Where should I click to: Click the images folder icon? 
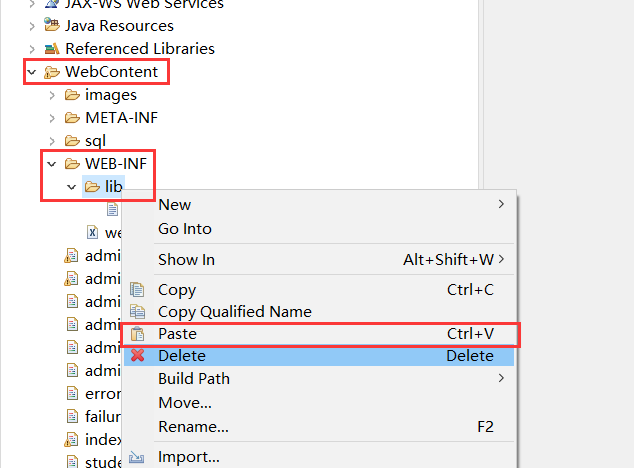72,95
